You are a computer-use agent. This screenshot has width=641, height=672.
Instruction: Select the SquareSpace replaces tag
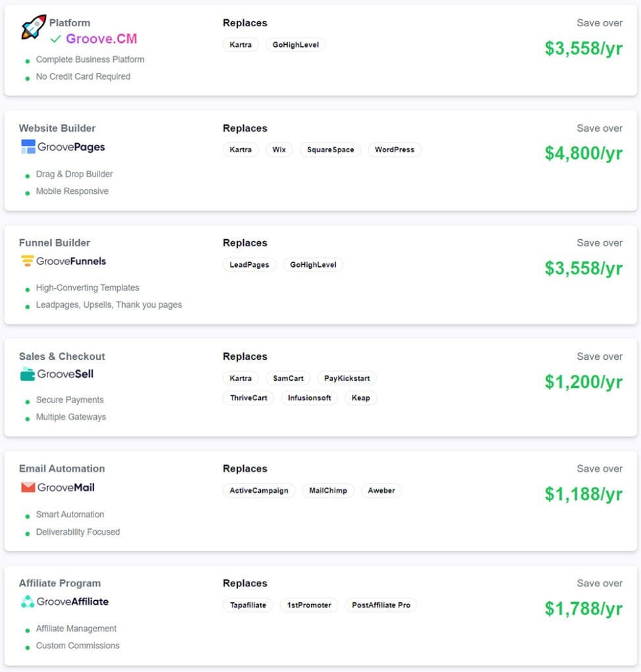click(x=330, y=150)
